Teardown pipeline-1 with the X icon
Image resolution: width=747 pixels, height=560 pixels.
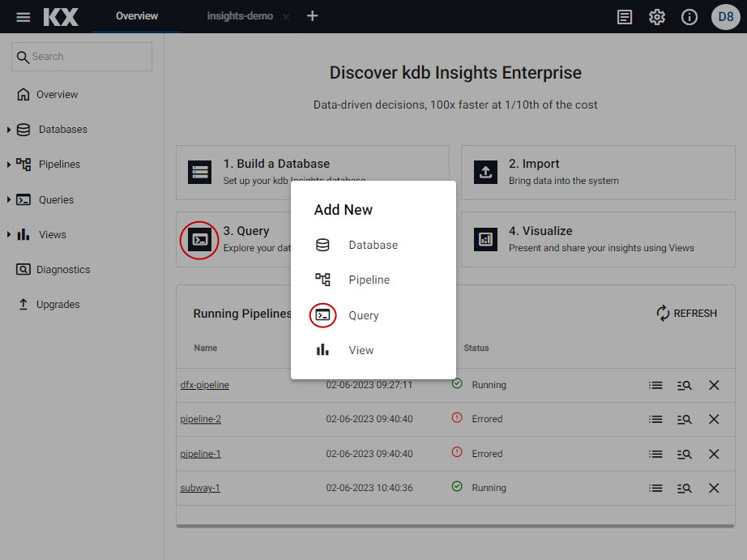tap(714, 454)
